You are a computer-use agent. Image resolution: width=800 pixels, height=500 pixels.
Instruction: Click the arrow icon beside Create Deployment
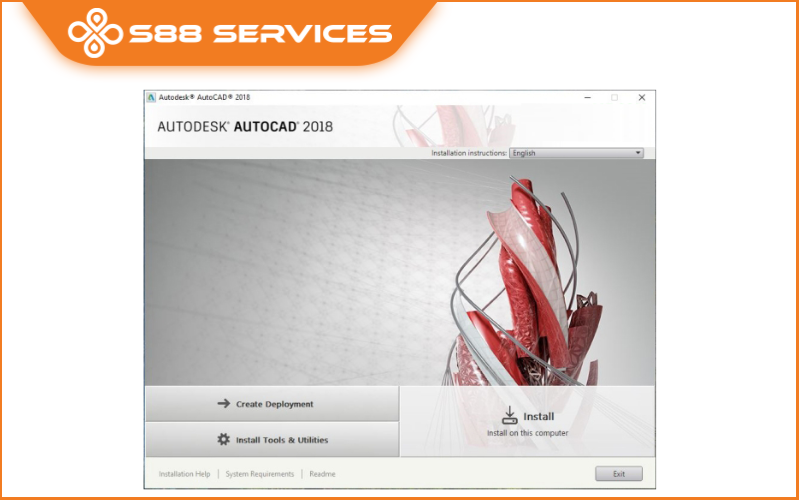(x=223, y=404)
